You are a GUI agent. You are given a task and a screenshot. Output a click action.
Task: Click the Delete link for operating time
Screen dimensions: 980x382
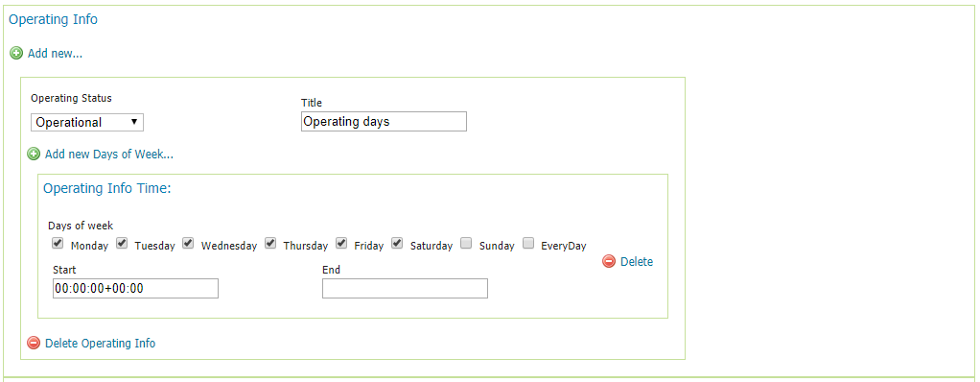coord(637,261)
